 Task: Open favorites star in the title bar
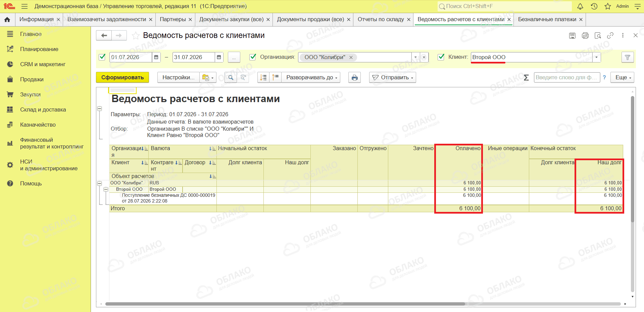(608, 6)
